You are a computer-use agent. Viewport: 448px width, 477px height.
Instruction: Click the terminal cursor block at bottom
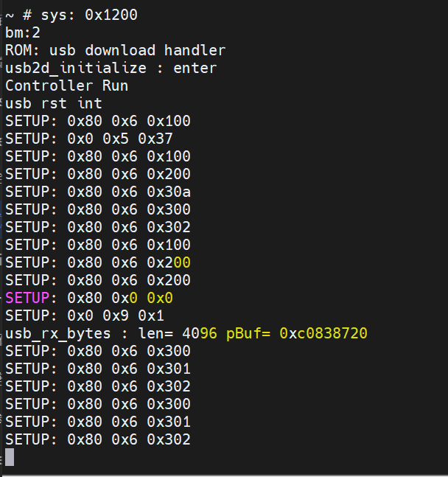(x=10, y=458)
